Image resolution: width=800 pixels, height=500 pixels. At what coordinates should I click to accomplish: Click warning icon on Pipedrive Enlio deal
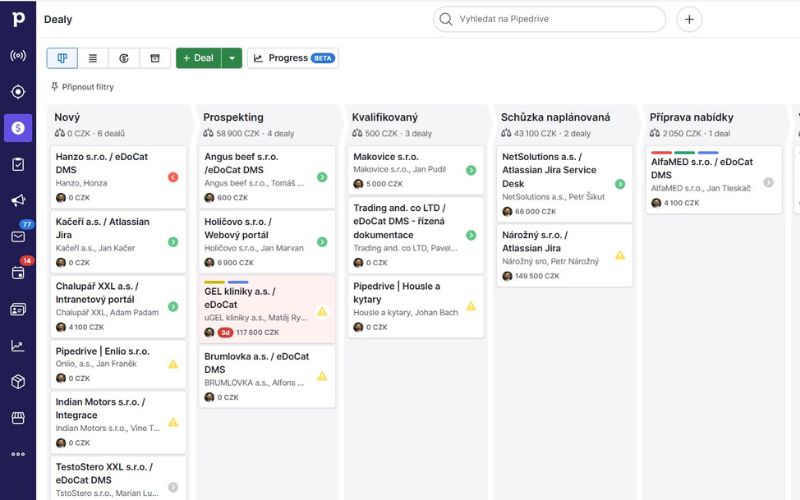173,364
